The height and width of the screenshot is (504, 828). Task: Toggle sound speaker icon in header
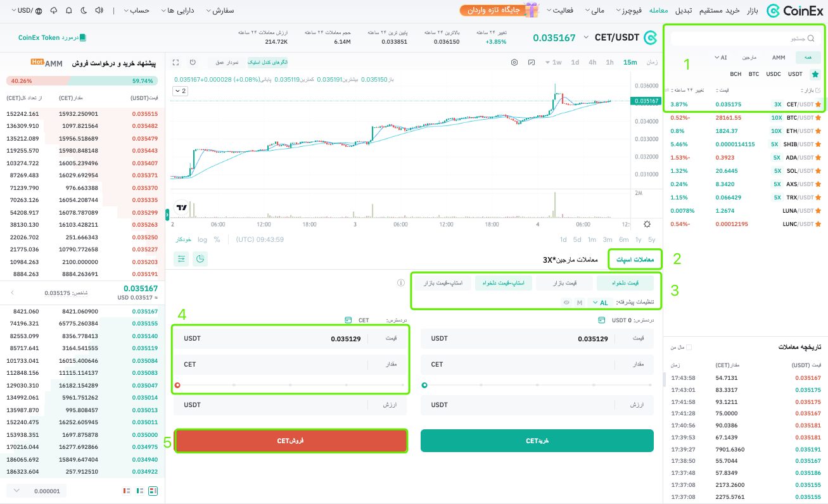click(98, 11)
